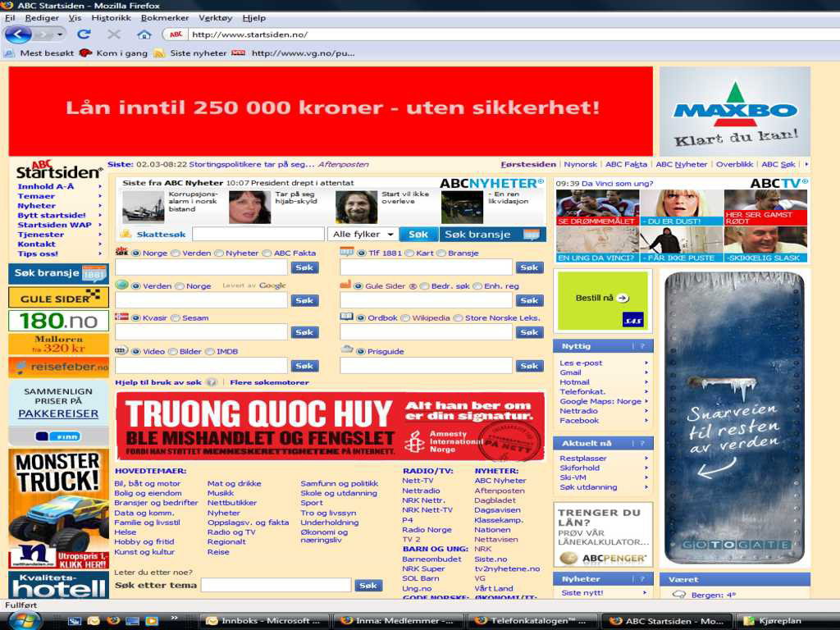Open the Rediger menu
Image resolution: width=840 pixels, height=630 pixels.
pos(42,18)
